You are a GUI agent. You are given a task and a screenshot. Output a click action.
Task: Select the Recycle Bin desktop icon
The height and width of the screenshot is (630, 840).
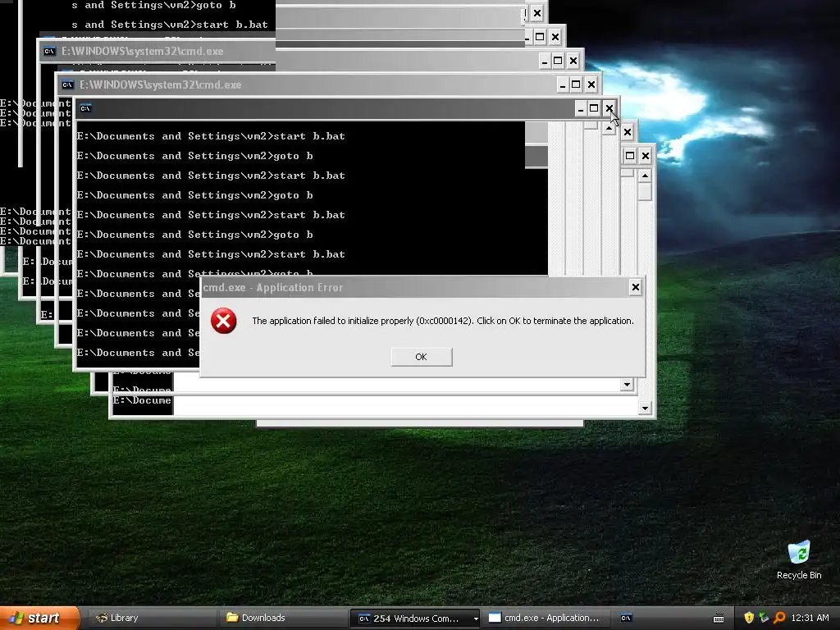click(x=799, y=559)
